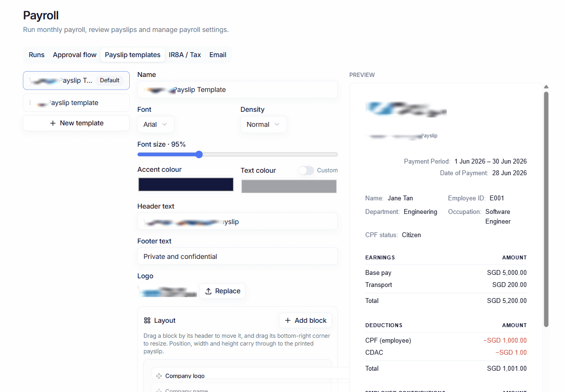
Task: Click the −SGD 1,000.00 CPF amount
Action: (505, 340)
